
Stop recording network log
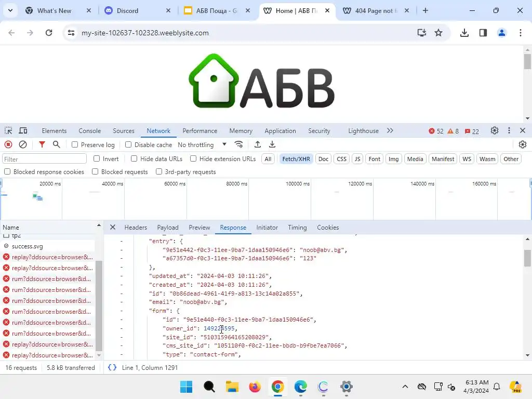click(8, 145)
